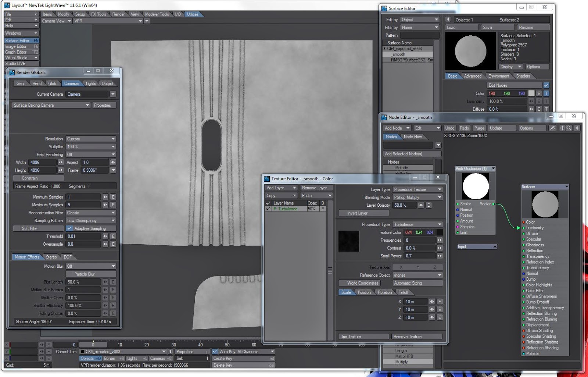This screenshot has width=588, height=377.
Task: Click the Diffuse texture T button in Surface Editor
Action: 546,109
